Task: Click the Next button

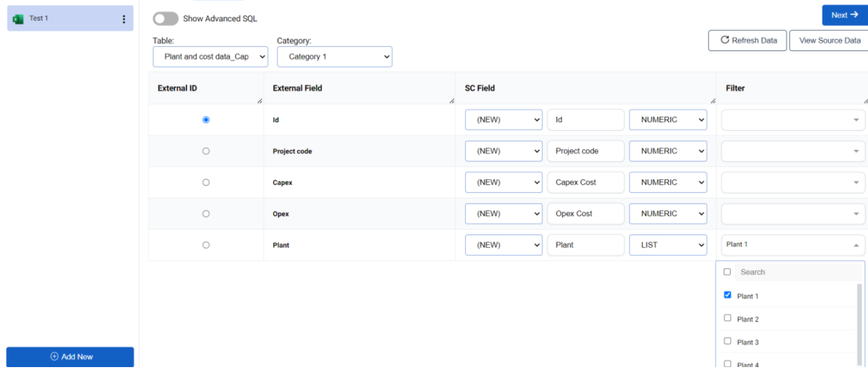Action: pos(845,15)
